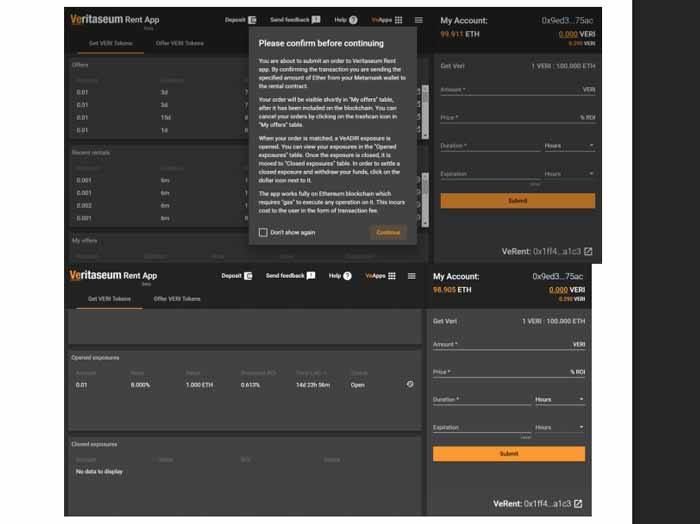Open Help question-mark icon in top screenshot
The height and width of the screenshot is (524, 700).
point(353,20)
